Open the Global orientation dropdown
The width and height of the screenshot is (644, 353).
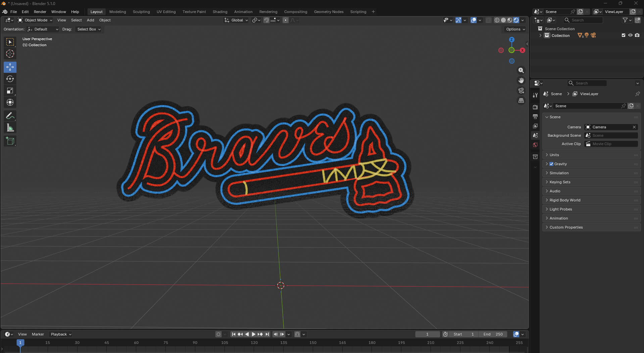tap(236, 20)
